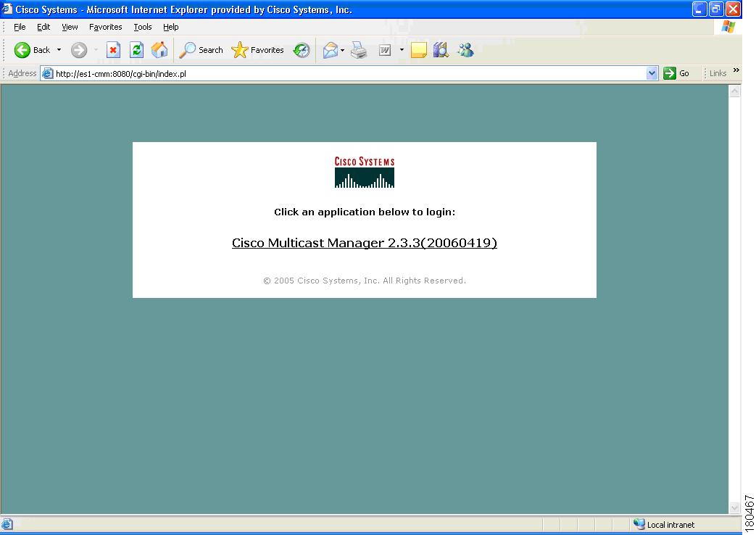Viewport: 756px width, 535px height.
Task: Stop page loading with the red X icon
Action: (x=113, y=50)
